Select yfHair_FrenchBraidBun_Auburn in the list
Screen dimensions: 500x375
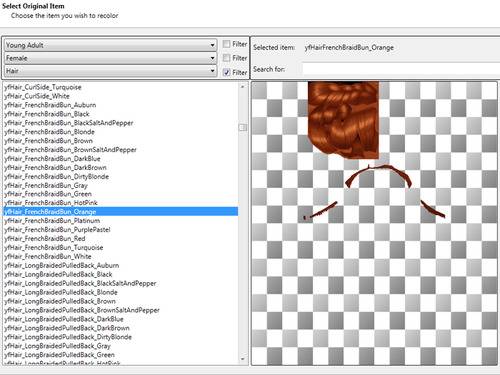tap(50, 105)
